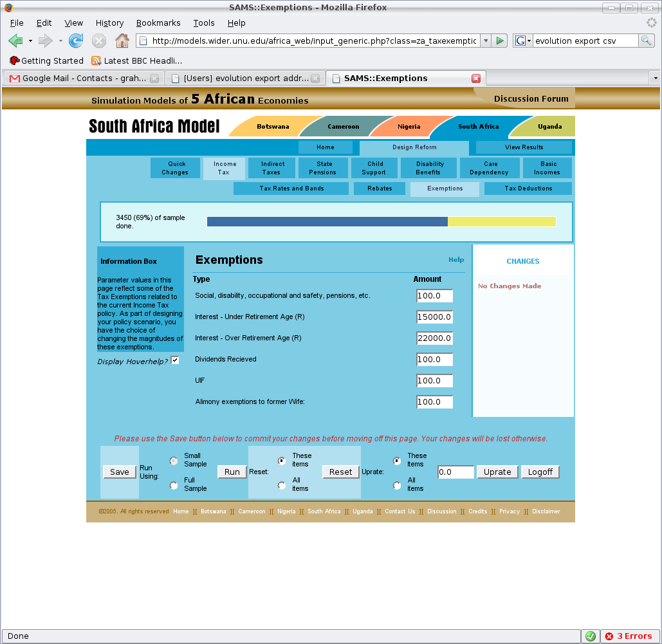Viewport: 662px width, 644px height.
Task: Click the sample progress bar
Action: click(x=381, y=222)
